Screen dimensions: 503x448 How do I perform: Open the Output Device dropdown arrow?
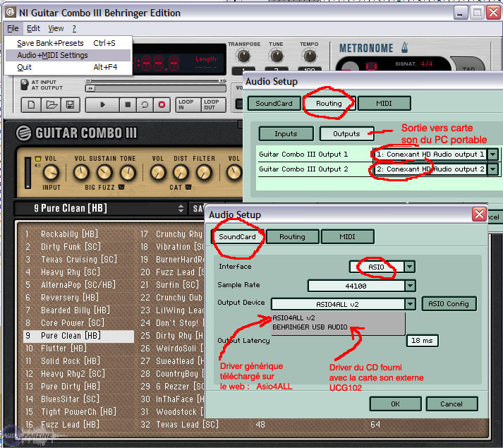click(x=410, y=304)
